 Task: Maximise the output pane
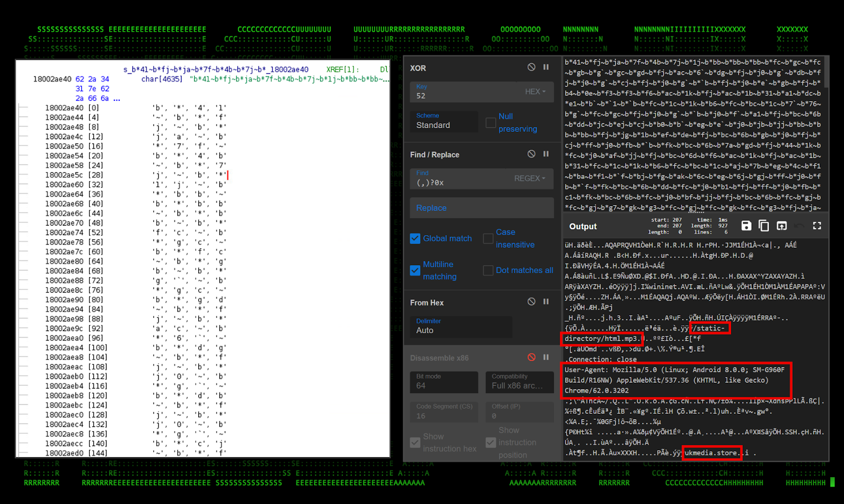pyautogui.click(x=817, y=226)
